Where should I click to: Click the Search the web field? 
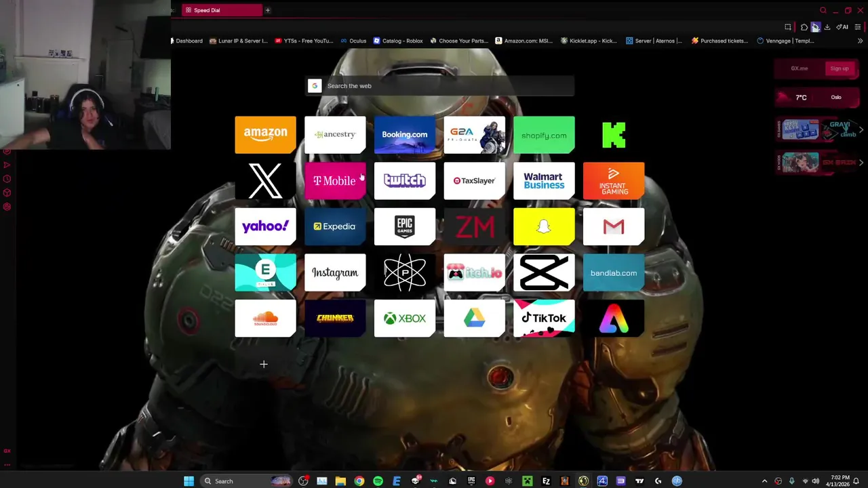click(439, 86)
